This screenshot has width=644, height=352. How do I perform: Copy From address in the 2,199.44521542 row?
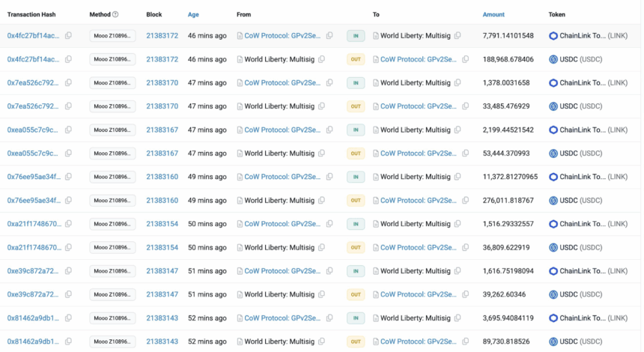point(329,130)
